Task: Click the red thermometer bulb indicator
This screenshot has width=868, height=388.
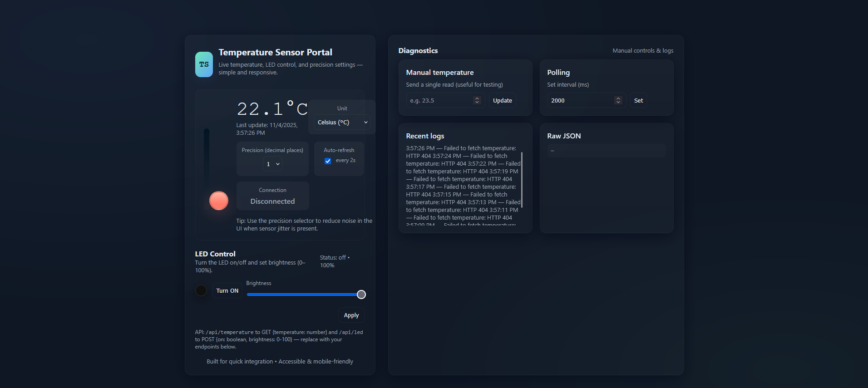Action: (x=218, y=201)
